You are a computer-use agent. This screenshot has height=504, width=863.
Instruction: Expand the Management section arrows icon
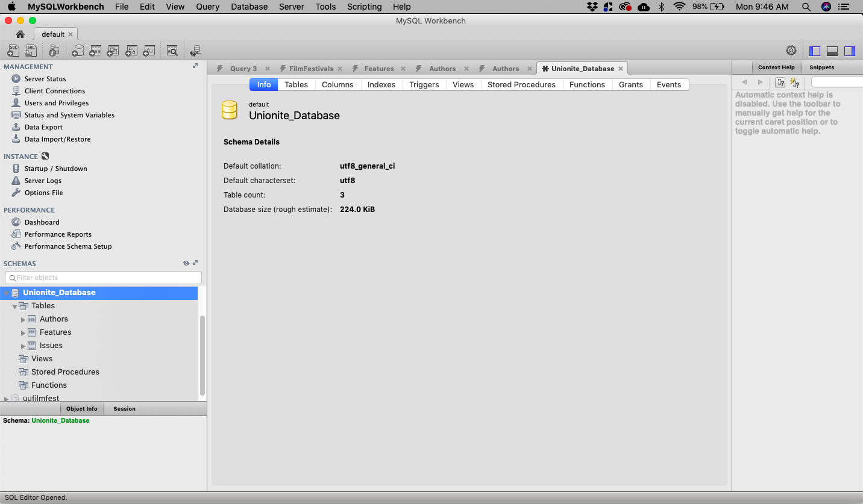tap(195, 66)
